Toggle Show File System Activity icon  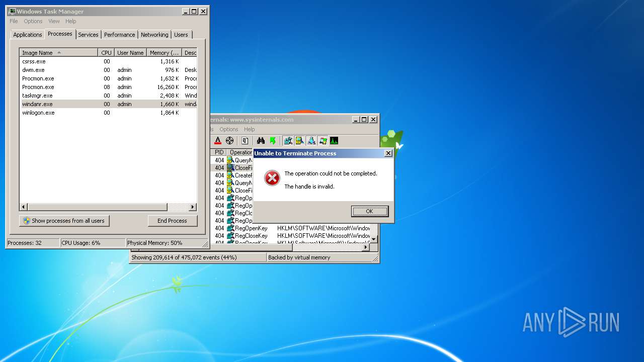300,141
